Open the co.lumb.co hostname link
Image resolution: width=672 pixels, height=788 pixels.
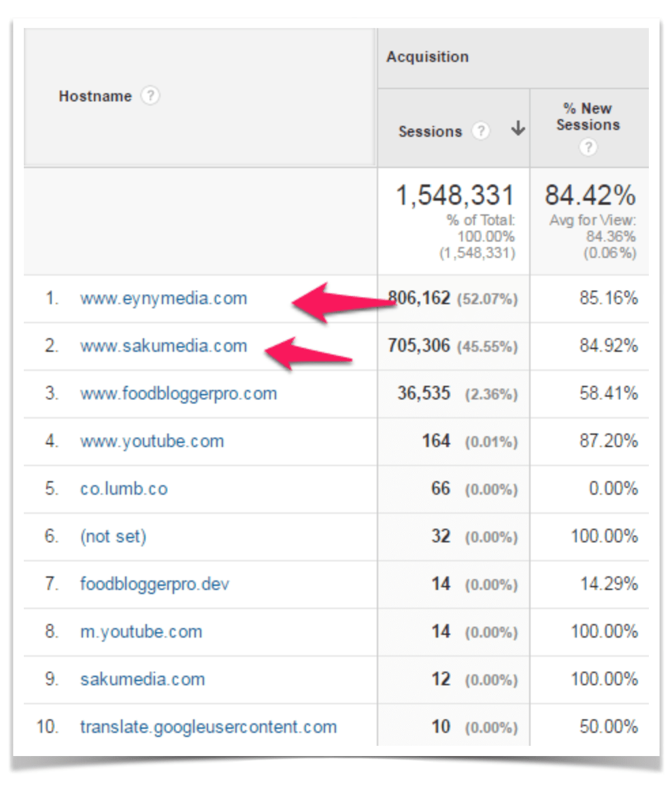click(x=124, y=489)
